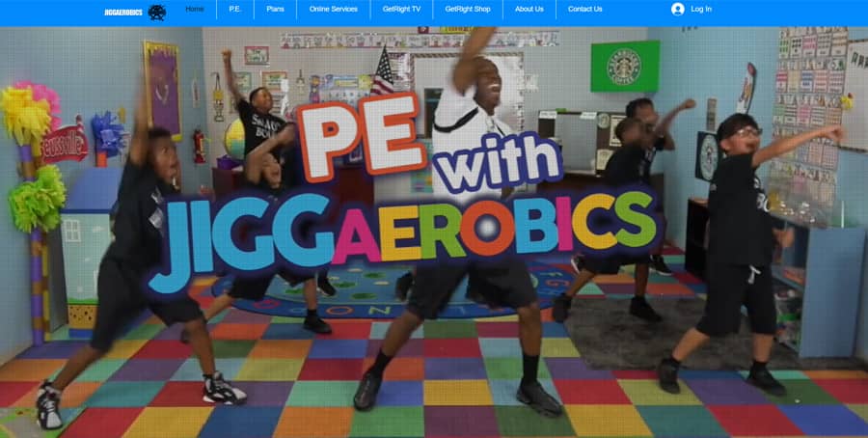The image size is (868, 438).
Task: Open GetRight TV from the navbar
Action: (x=401, y=10)
